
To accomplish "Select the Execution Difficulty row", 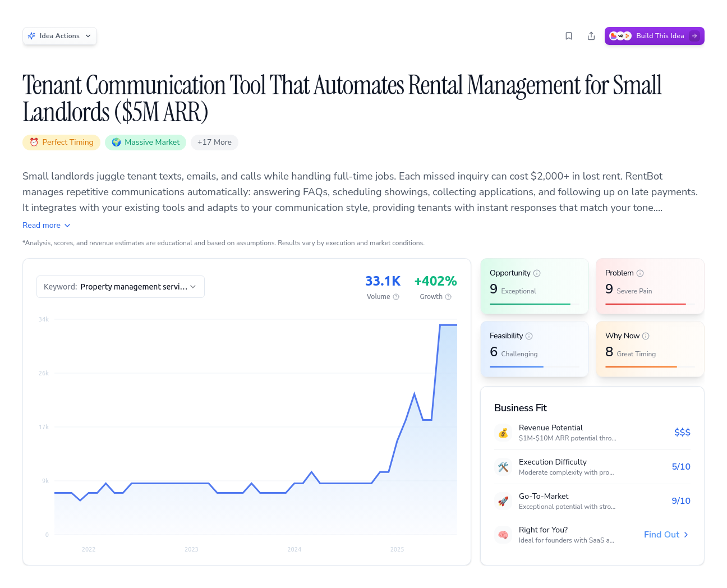I will click(592, 467).
